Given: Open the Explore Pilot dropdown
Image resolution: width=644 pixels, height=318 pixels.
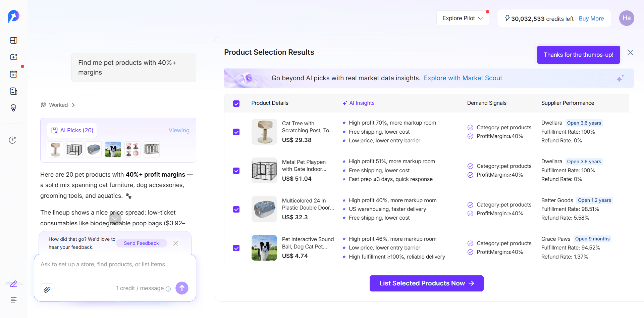Looking at the screenshot, I should [463, 18].
